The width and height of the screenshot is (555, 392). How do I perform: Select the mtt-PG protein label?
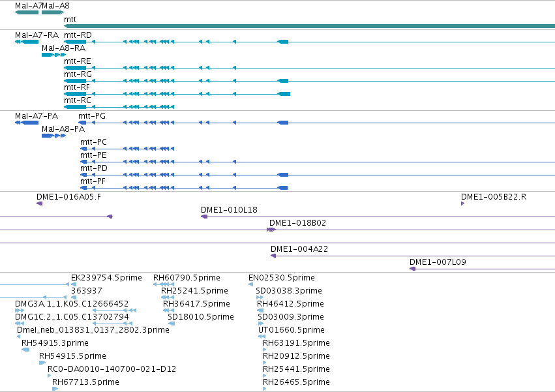tap(92, 116)
